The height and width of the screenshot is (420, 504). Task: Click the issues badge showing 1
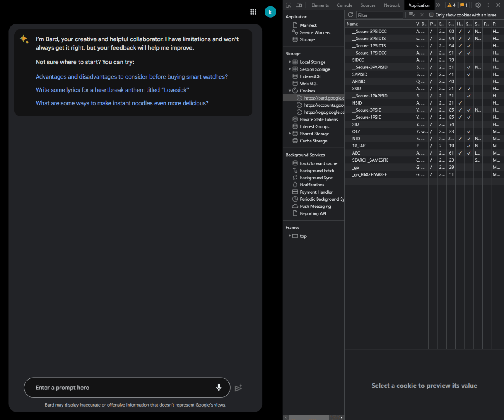464,5
